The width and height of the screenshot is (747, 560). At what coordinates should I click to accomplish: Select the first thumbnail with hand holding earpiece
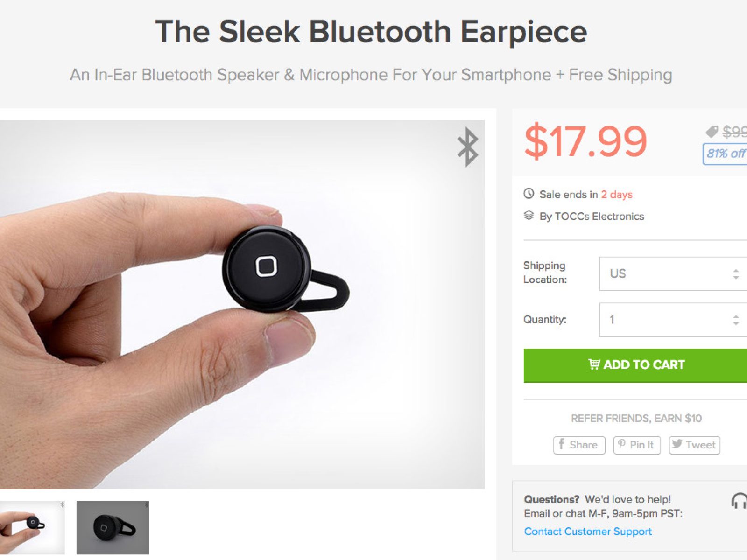tap(32, 527)
